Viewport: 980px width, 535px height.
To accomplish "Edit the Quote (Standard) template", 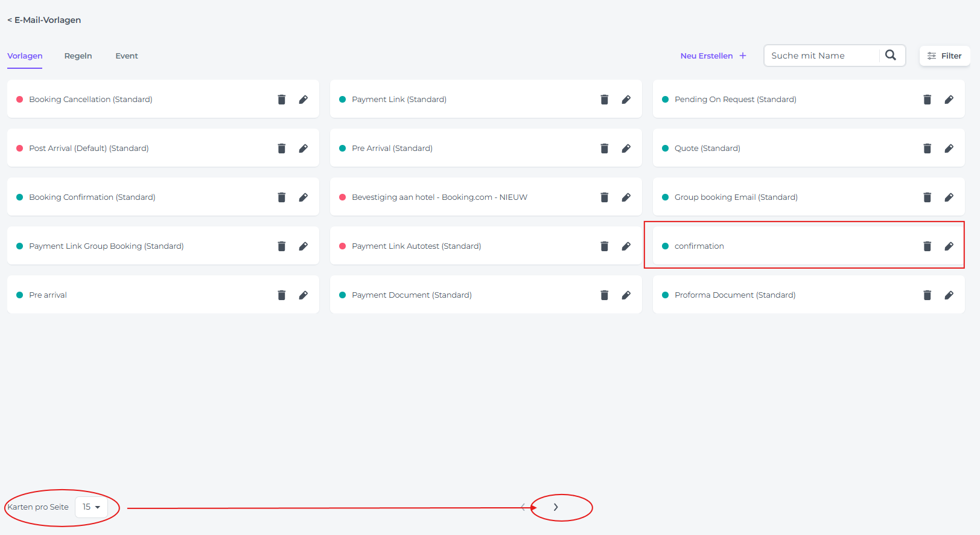I will (x=949, y=149).
